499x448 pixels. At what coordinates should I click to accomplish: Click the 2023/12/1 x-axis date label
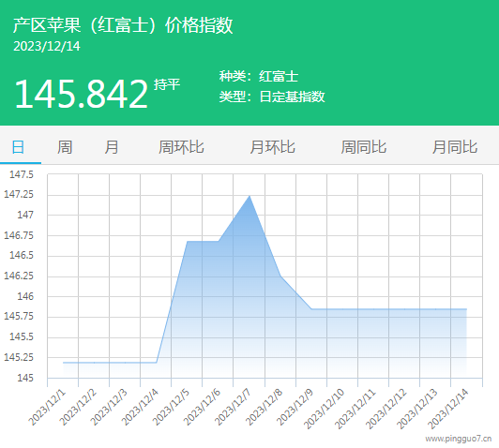click(x=47, y=408)
